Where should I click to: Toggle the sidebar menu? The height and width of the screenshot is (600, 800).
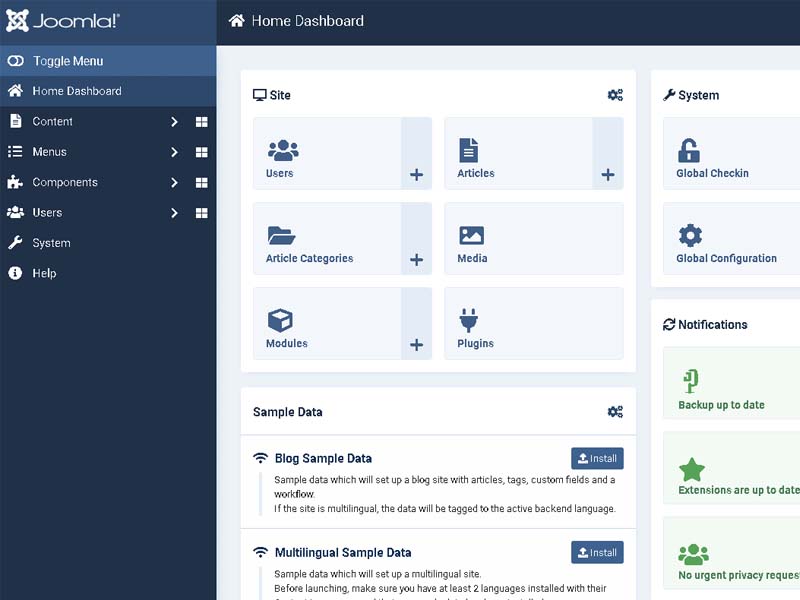[108, 61]
